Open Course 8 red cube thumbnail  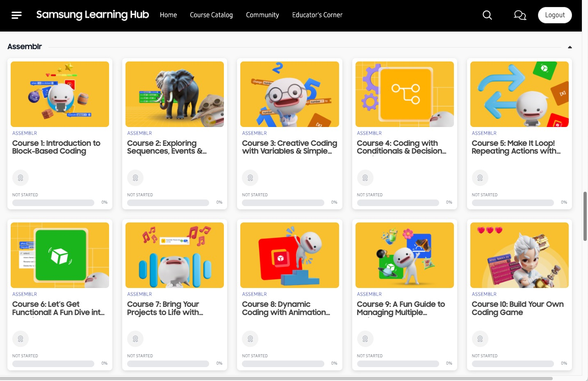(x=289, y=255)
